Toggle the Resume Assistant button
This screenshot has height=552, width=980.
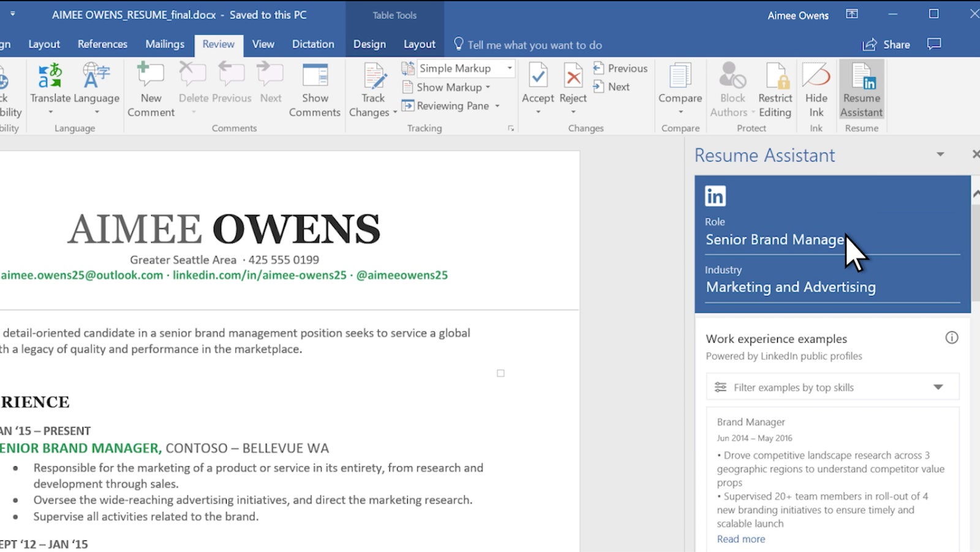[x=861, y=90]
